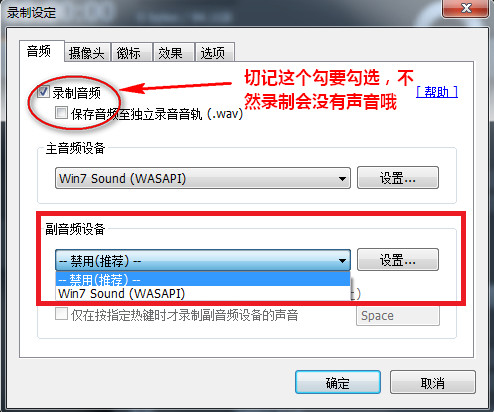Confirm settings with 确定 button
The height and width of the screenshot is (412, 494).
point(338,382)
